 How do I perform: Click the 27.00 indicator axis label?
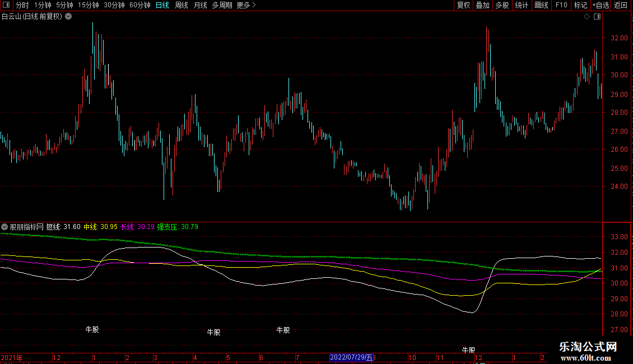[x=619, y=330]
